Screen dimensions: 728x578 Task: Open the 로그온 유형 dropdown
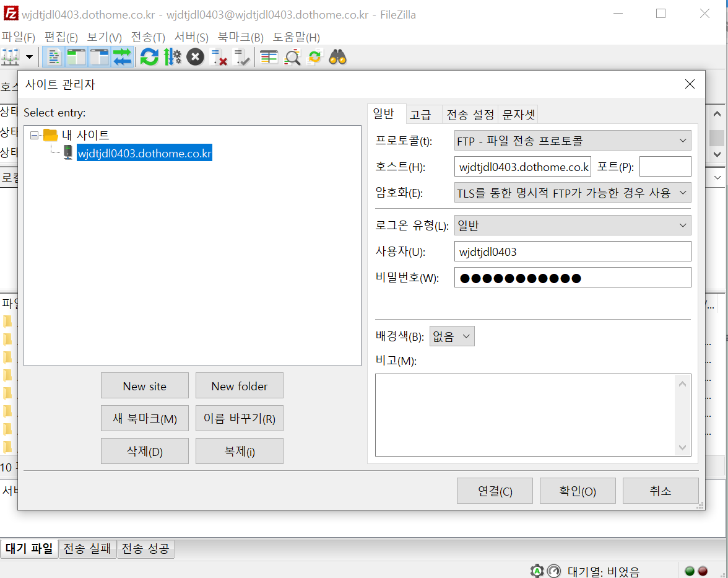pos(573,226)
